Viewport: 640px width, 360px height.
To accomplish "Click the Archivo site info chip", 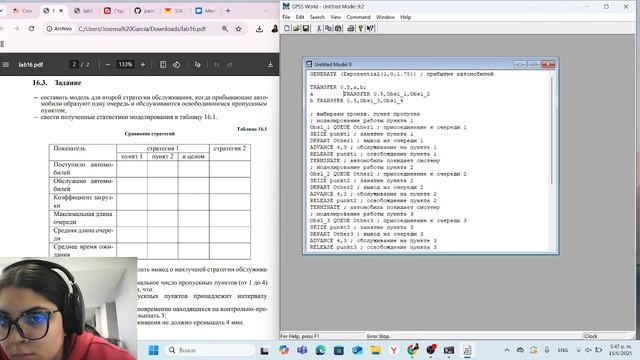I will (59, 29).
